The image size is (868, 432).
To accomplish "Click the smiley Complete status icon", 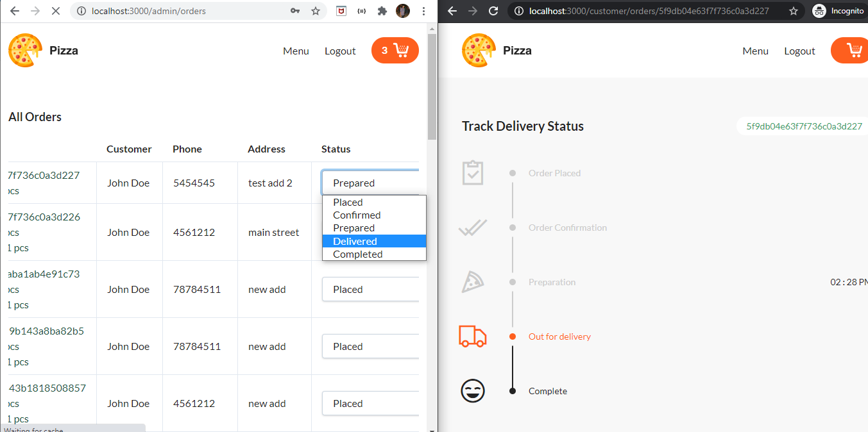I will (473, 391).
